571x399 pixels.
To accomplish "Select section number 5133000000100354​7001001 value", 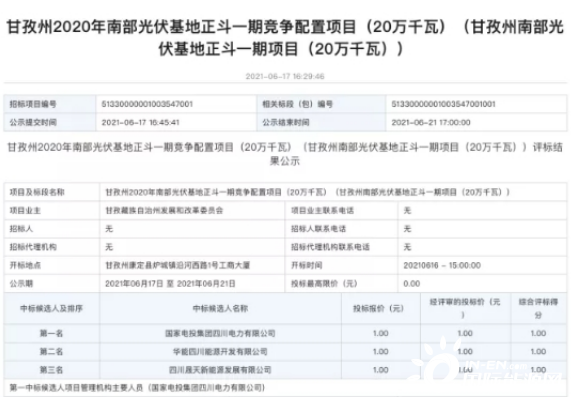I will click(443, 104).
